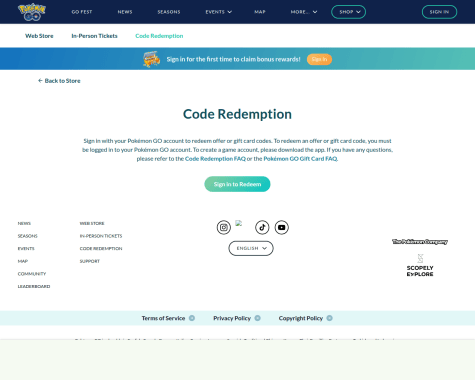Open footer Community link
The image size is (475, 380).
coord(32,274)
